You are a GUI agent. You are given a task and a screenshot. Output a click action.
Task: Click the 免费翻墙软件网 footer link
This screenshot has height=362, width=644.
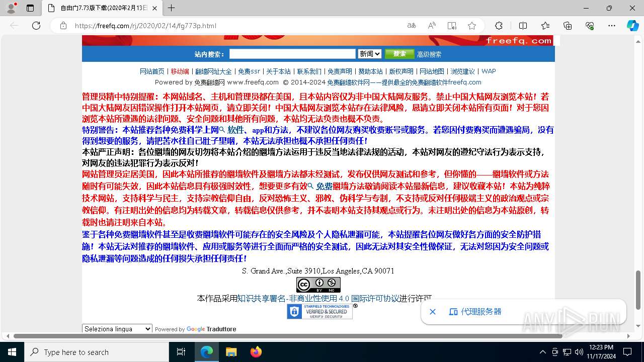point(404,82)
